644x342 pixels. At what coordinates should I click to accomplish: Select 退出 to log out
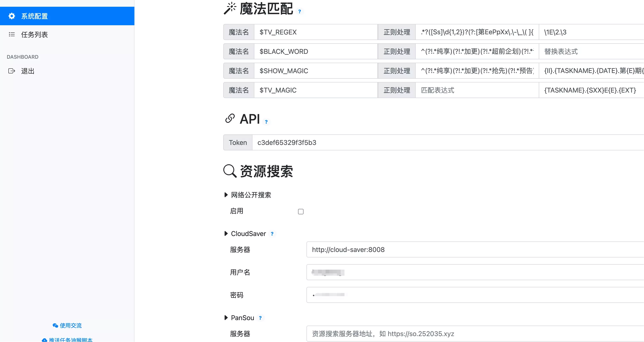click(x=67, y=71)
